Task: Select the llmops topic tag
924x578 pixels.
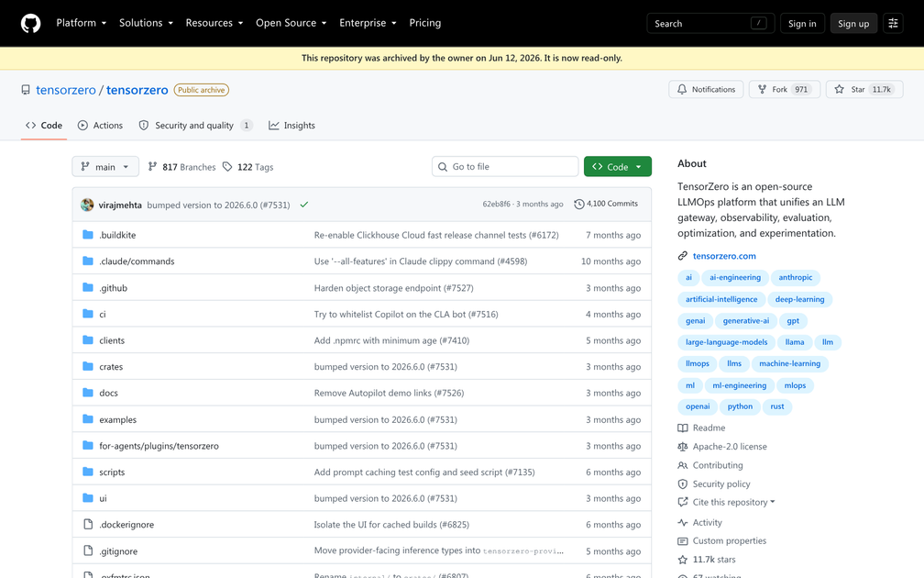Action: [x=697, y=363]
